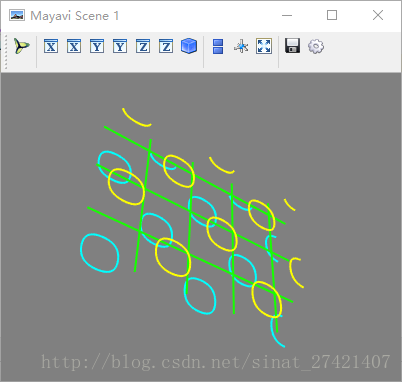This screenshot has width=402, height=382.
Task: Click the -Z axis view icon right of the Y icons
Action: click(143, 46)
